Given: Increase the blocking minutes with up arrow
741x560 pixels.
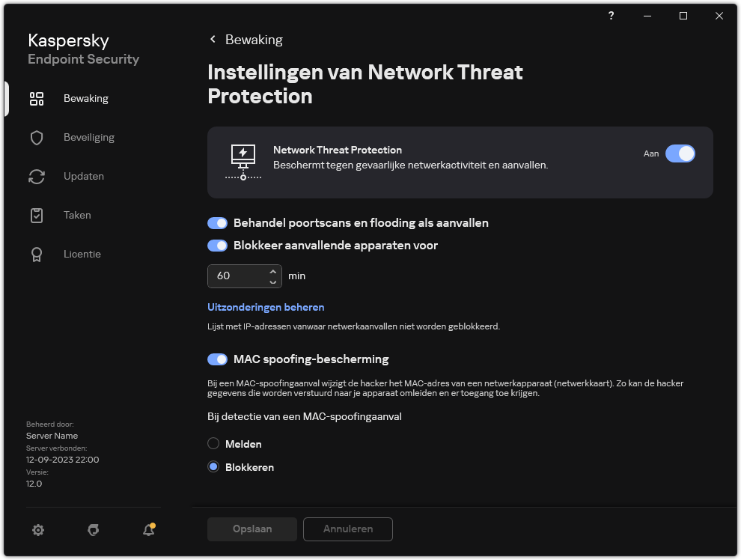Looking at the screenshot, I should (x=273, y=271).
